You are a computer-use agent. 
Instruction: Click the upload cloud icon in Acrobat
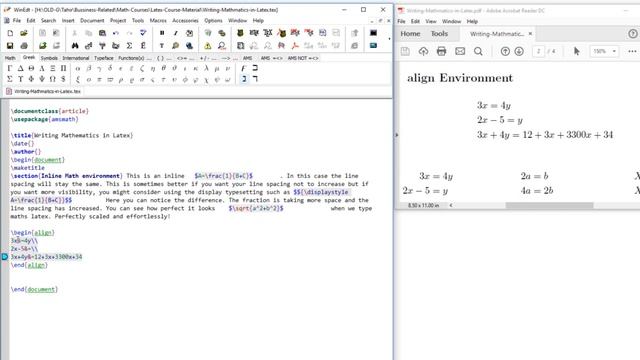tap(423, 51)
